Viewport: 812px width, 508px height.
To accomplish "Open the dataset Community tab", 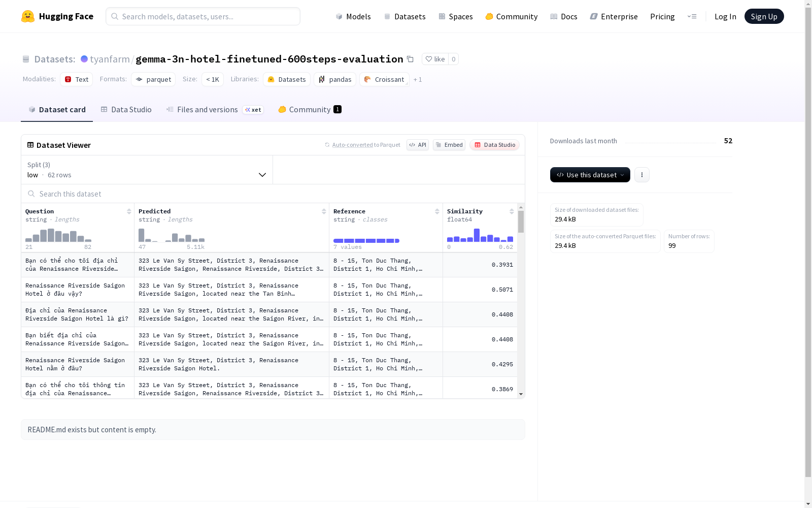I will tap(310, 110).
